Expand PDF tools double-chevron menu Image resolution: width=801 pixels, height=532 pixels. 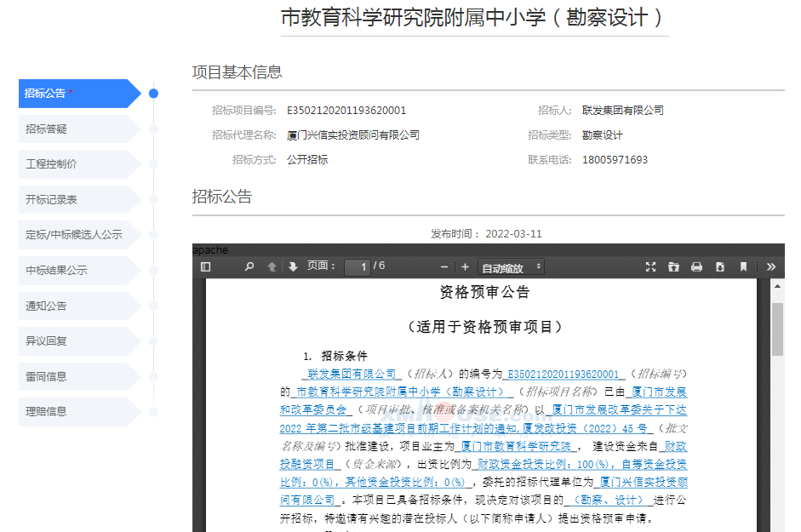[x=771, y=267]
